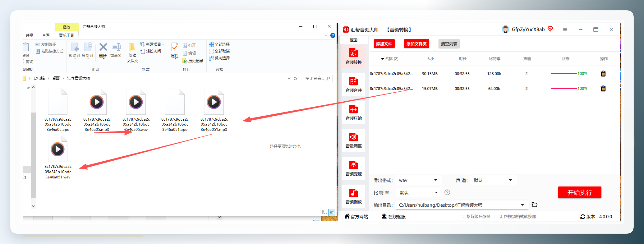Select the file ending 3e46a051.ape

click(x=175, y=110)
